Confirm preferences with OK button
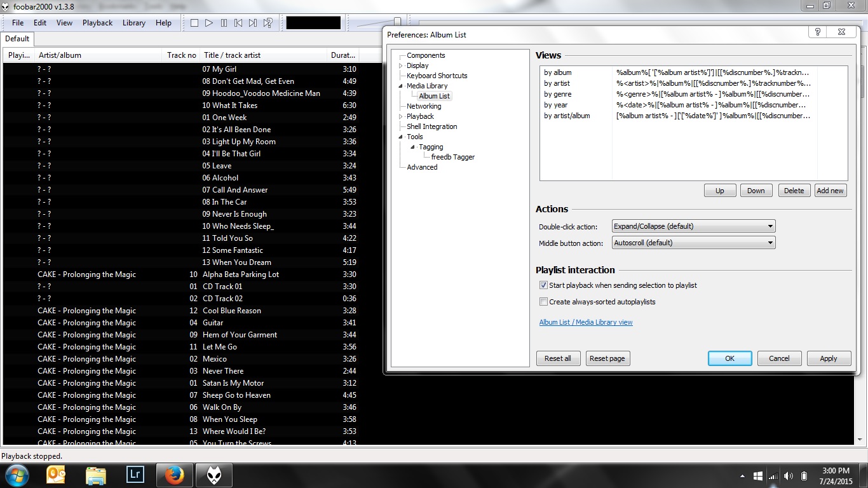The image size is (868, 488). pos(730,358)
